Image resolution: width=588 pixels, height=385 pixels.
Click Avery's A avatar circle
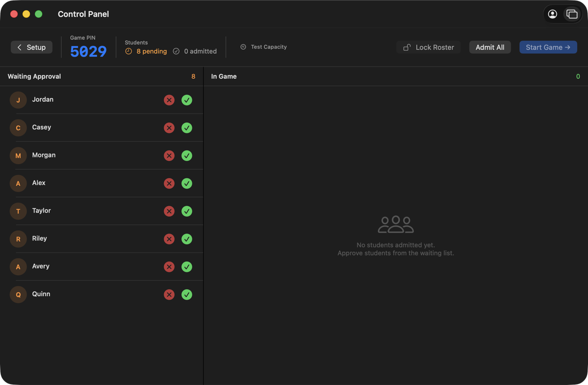(x=18, y=267)
